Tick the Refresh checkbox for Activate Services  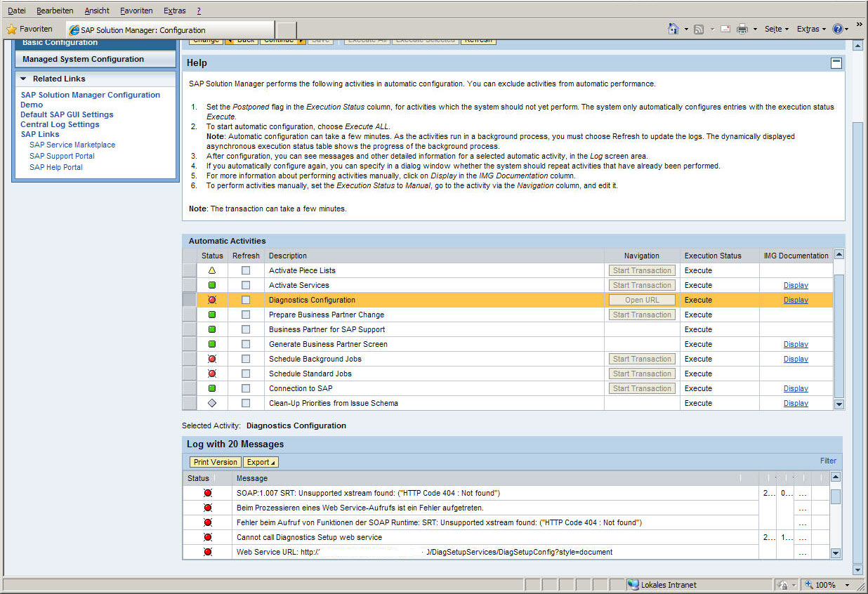click(x=245, y=285)
